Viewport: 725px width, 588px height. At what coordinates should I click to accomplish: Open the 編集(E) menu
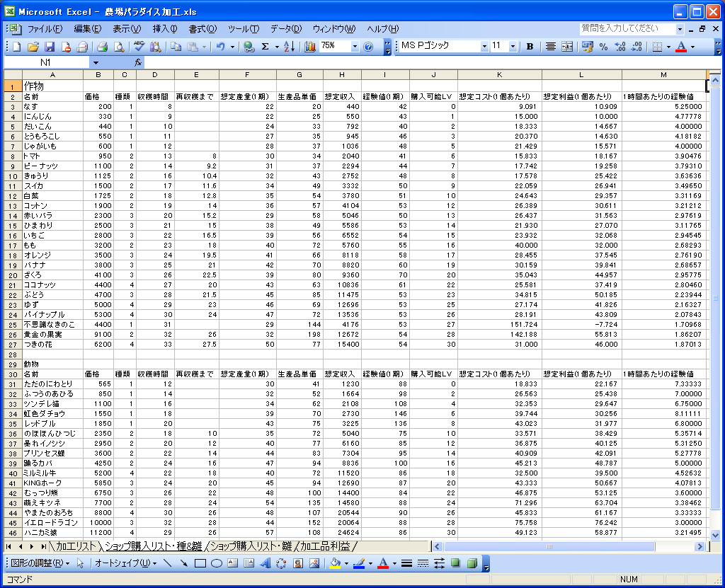(x=87, y=29)
